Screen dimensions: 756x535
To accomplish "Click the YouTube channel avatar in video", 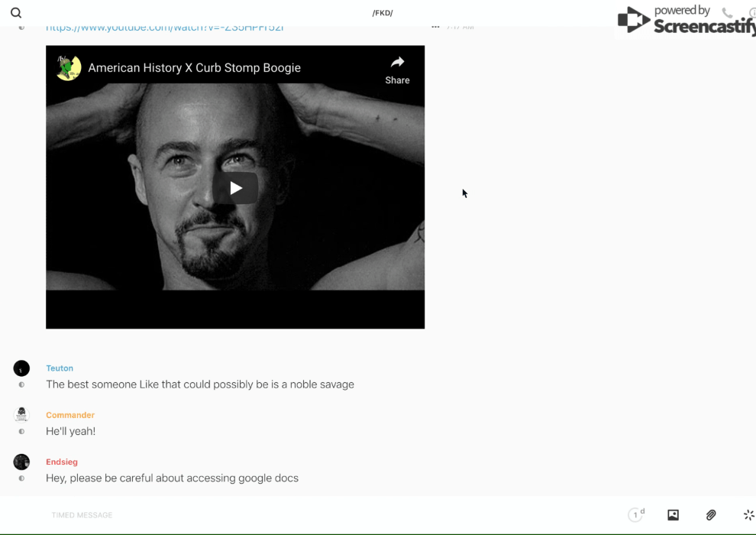I will 69,68.
